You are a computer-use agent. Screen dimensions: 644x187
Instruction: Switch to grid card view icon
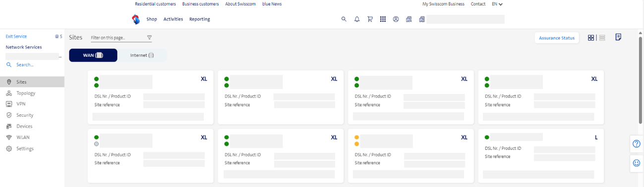[591, 38]
